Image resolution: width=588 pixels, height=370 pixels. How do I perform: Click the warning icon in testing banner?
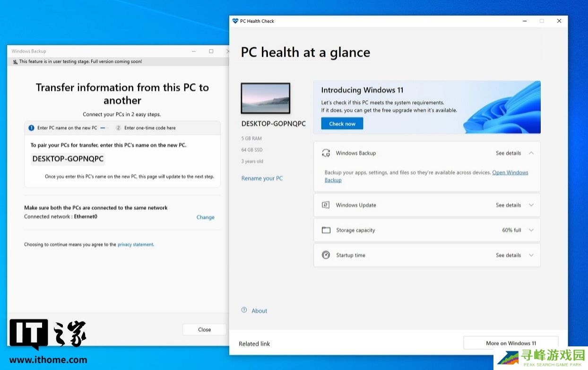[15, 61]
